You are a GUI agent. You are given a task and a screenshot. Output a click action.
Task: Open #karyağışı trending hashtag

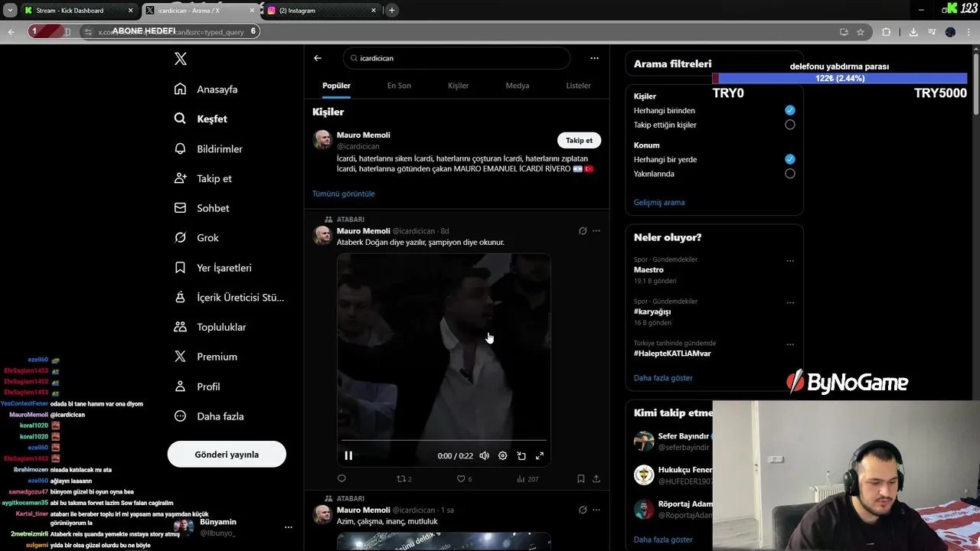(652, 312)
